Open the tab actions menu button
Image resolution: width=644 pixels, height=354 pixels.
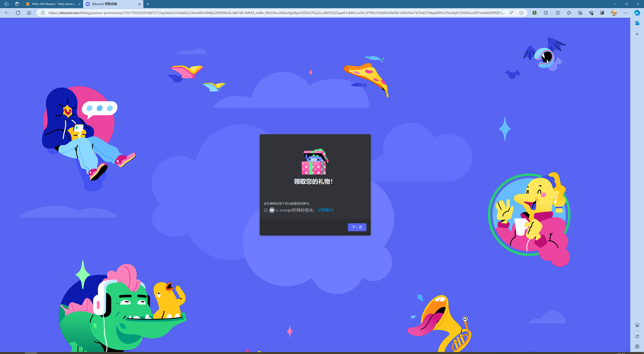click(17, 4)
